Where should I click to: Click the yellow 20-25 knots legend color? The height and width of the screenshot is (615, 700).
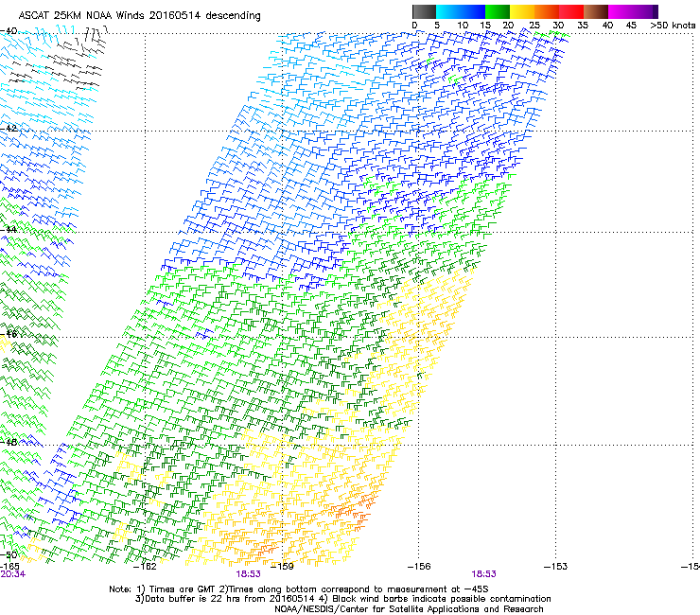pyautogui.click(x=522, y=11)
